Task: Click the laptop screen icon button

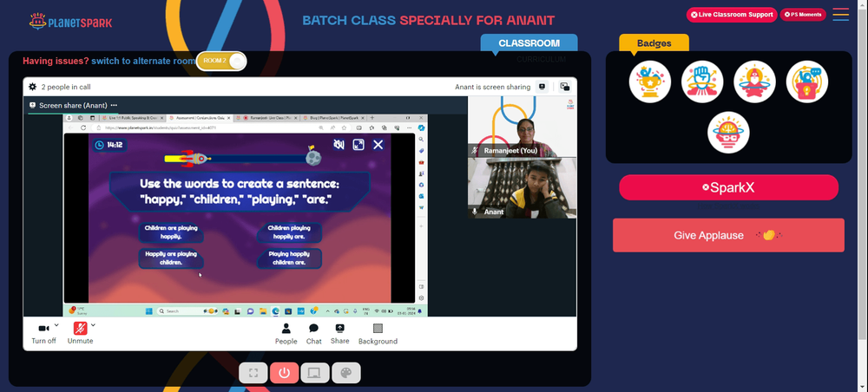Action: (x=315, y=373)
